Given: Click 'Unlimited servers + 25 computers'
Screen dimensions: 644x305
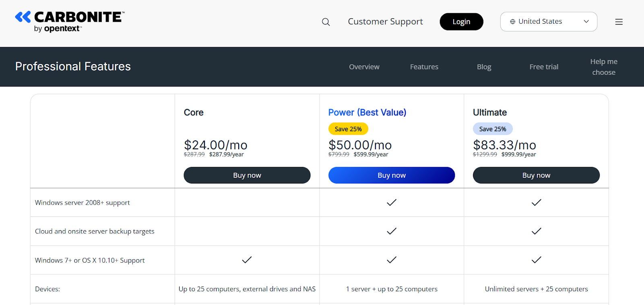Looking at the screenshot, I should coord(536,289).
